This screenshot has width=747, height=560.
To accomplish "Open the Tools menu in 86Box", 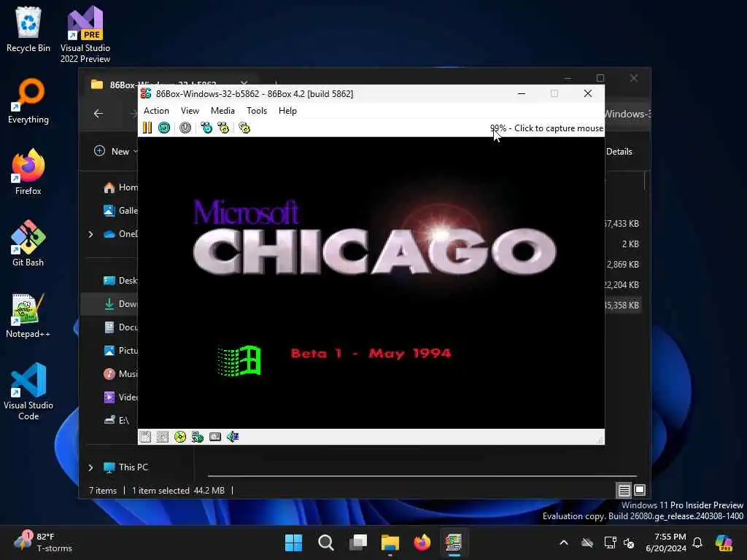I will (256, 111).
